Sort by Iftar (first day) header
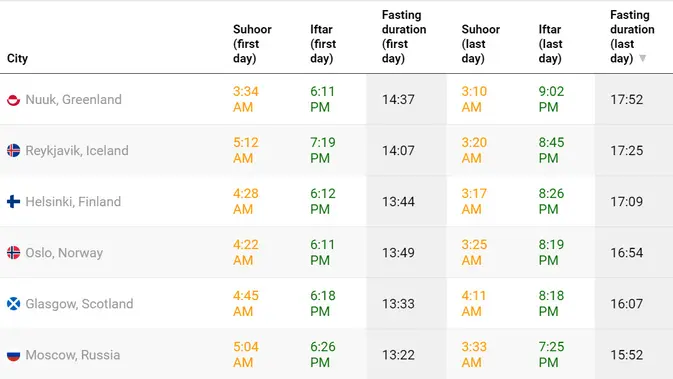This screenshot has height=379, width=673. click(323, 44)
